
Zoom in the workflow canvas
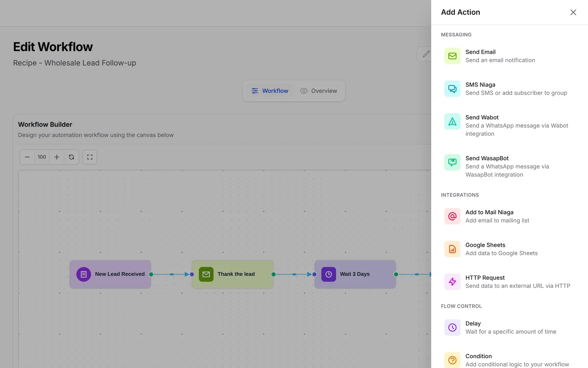pos(57,157)
